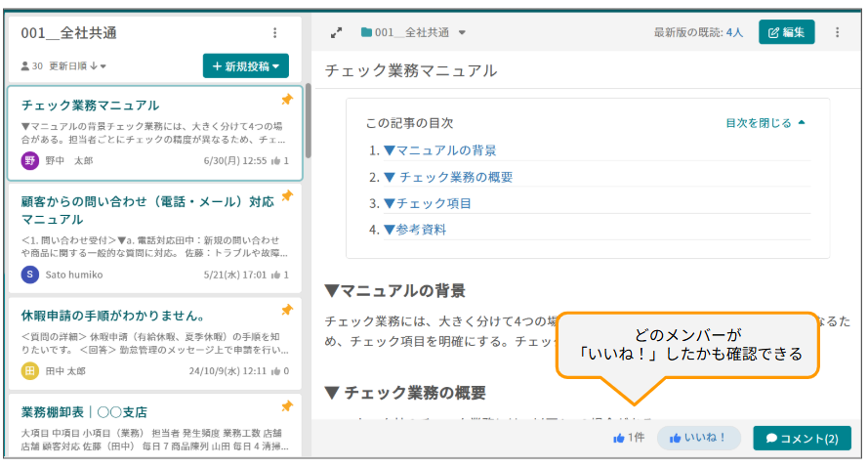The width and height of the screenshot is (868, 467).
Task: Open the 更新日順 sort order dropdown
Action: pos(78,66)
